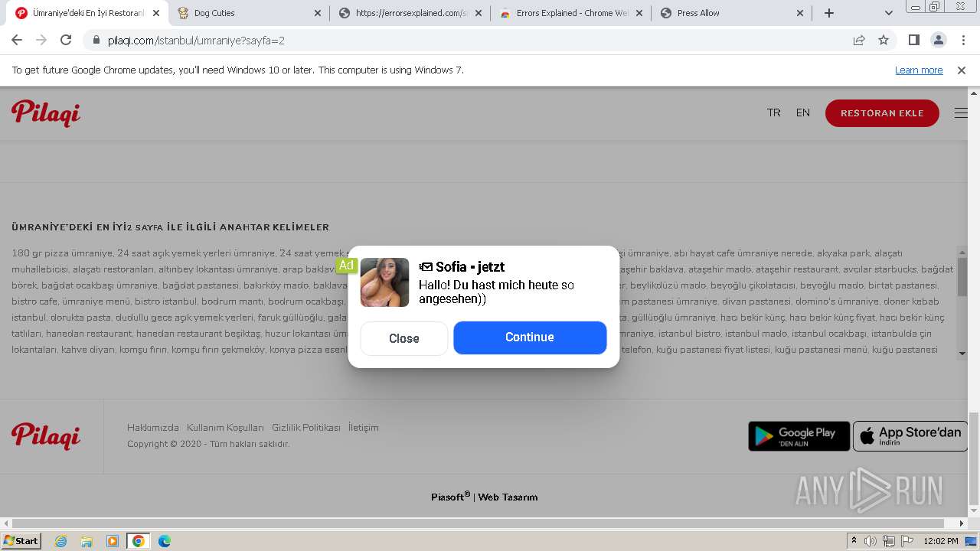Click horizontal scrollbar left arrow
The image size is (980, 551).
click(6, 523)
